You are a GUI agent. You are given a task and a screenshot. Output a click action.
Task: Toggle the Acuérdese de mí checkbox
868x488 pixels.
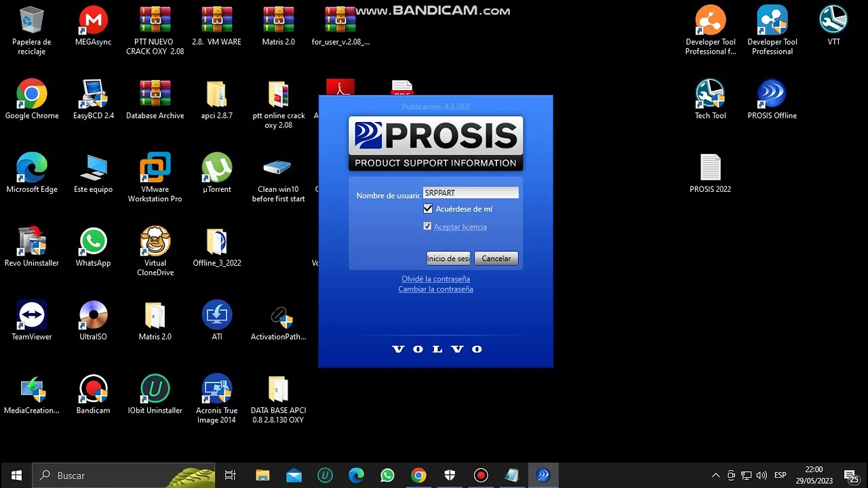pos(428,209)
